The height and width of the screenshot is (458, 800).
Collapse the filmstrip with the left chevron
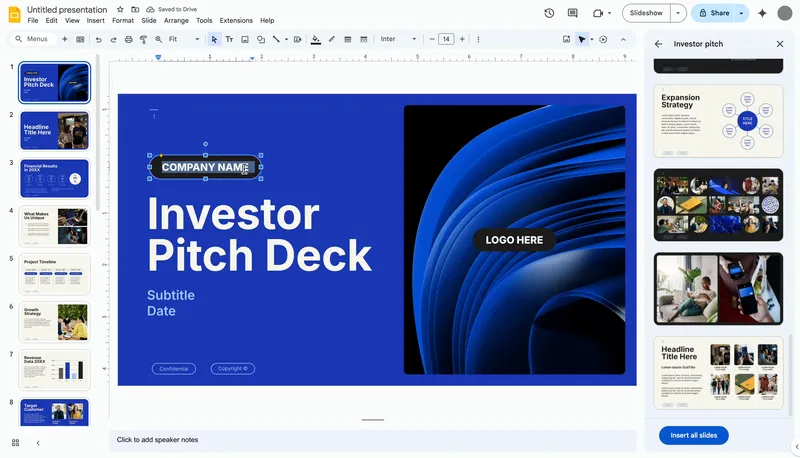click(38, 443)
